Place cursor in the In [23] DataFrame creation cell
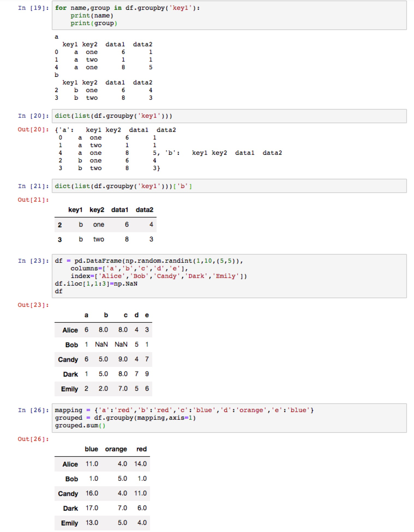The height and width of the screenshot is (532, 414). pos(229,276)
